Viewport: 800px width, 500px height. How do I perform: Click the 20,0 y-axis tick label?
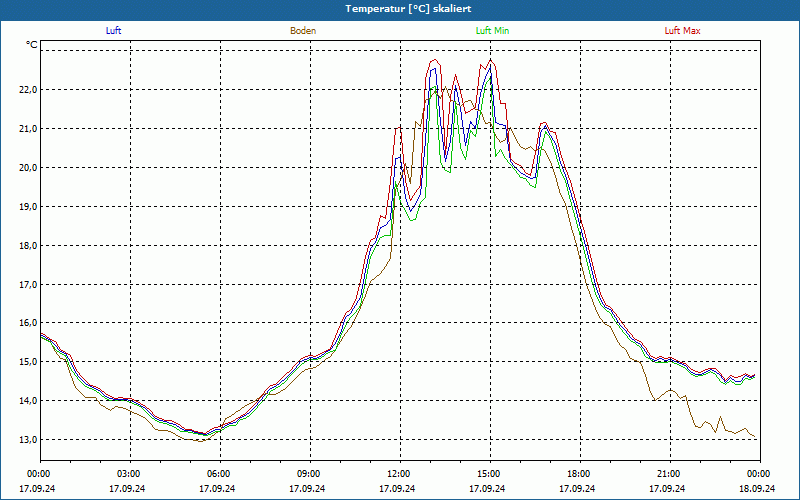coord(26,168)
